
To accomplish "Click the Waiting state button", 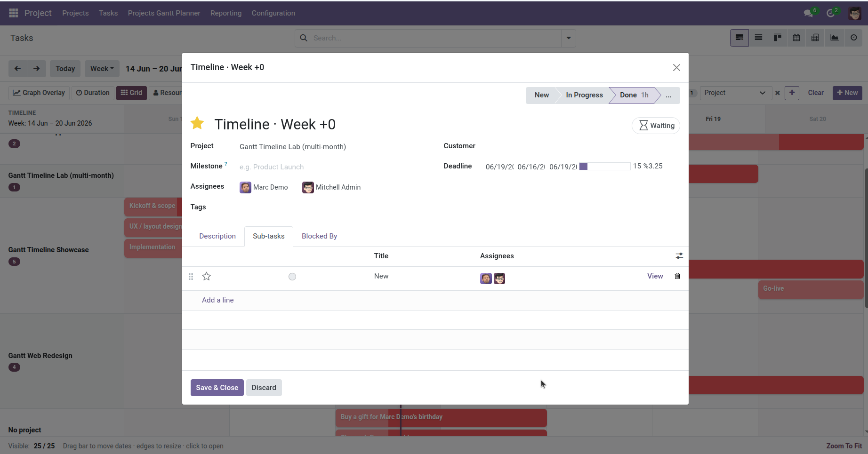I will pyautogui.click(x=656, y=126).
